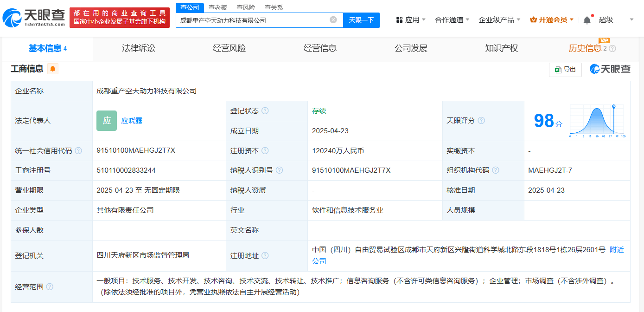The image size is (644, 312).
Task: Click the help icon next to 组织机构代码
Action: (496, 170)
